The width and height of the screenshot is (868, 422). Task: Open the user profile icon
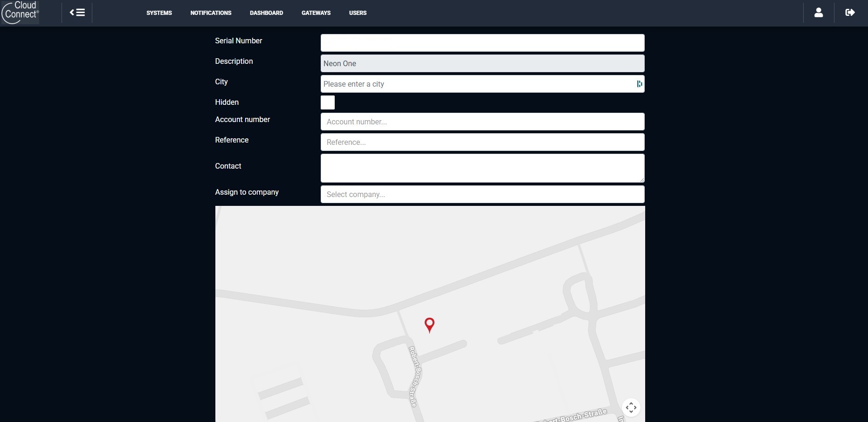[819, 13]
